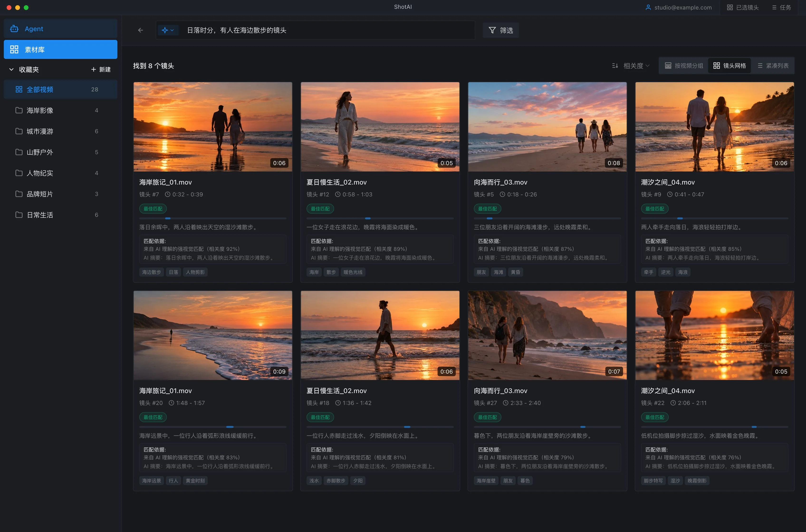Click the 素材库 grid icon
This screenshot has width=806, height=532.
(x=14, y=50)
